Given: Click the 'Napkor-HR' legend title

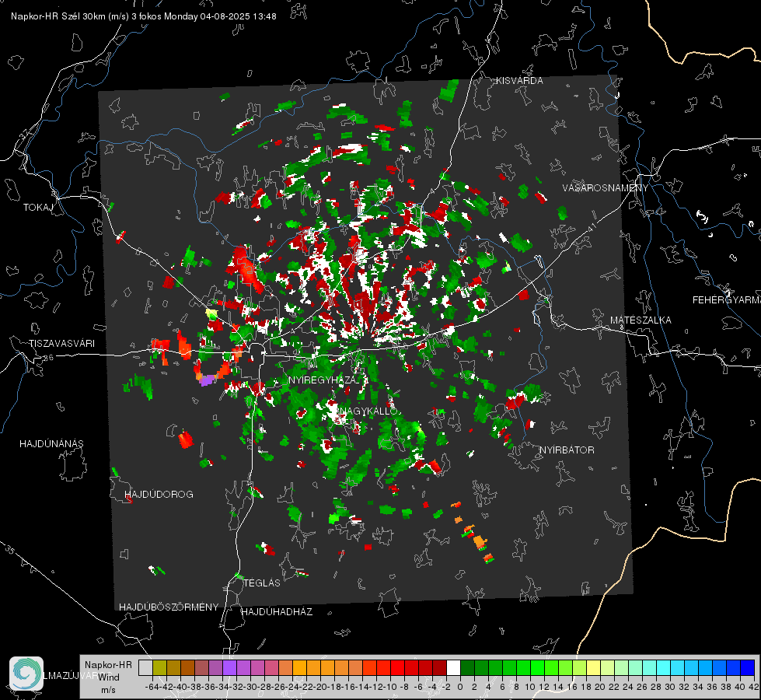Looking at the screenshot, I should (x=108, y=665).
